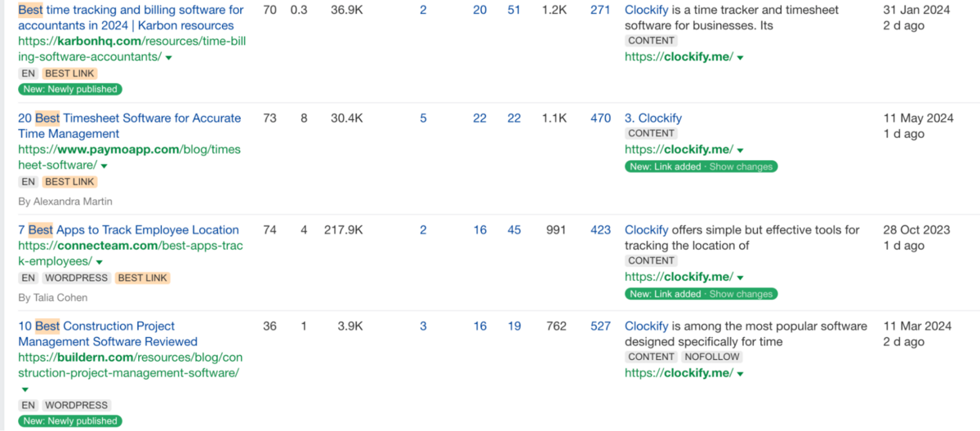Click the 51 value in the Karbon row
980x431 pixels.
[514, 10]
